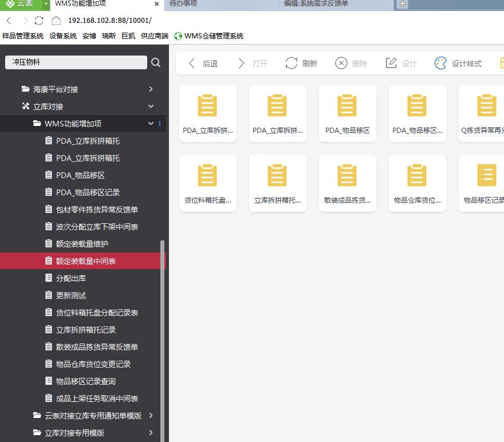The image size is (504, 442).
Task: Click the 冲压物料 search input field
Action: (76, 62)
